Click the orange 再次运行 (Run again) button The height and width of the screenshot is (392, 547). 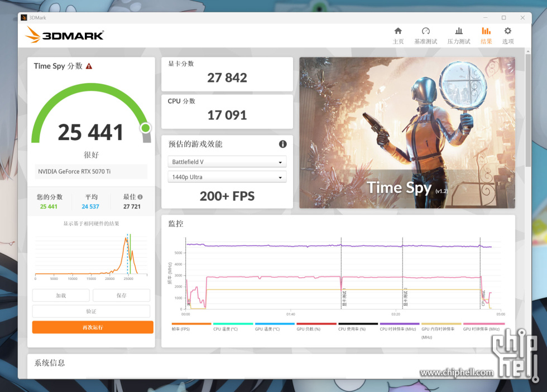tap(93, 327)
